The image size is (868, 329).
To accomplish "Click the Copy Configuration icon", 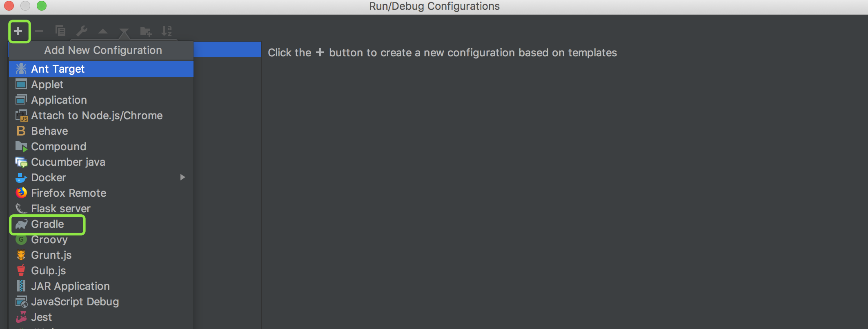I will point(60,31).
